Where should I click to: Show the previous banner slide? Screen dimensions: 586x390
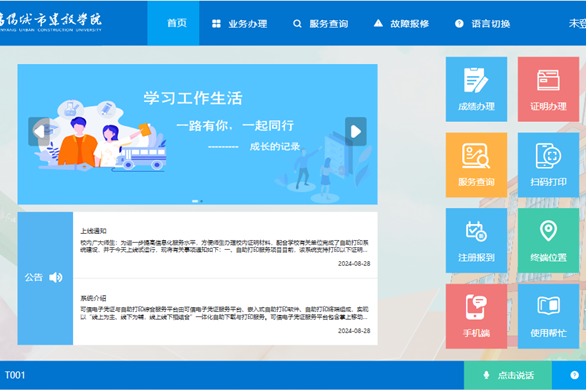tap(39, 131)
